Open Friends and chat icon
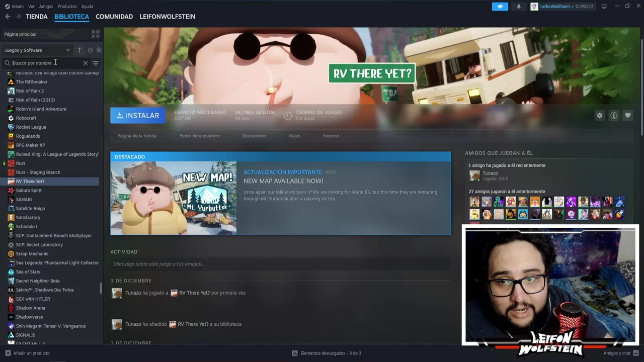Viewport: 644px width, 362px height. [636, 353]
